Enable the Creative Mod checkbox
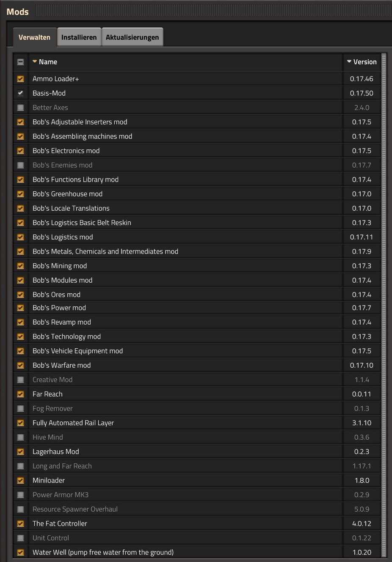This screenshot has height=562, width=392. pyautogui.click(x=20, y=380)
